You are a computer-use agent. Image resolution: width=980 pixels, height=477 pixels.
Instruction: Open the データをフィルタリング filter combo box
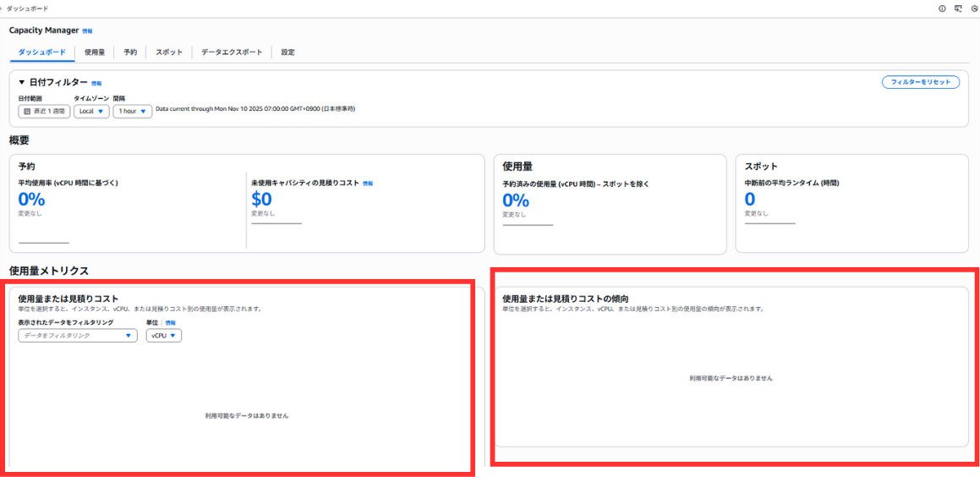[78, 336]
